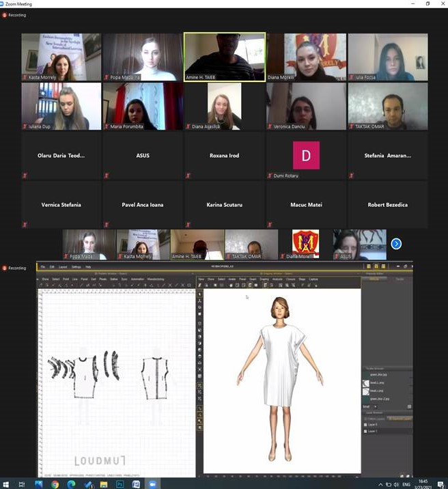Open File Explorer from the taskbar
The image size is (448, 489).
tap(104, 484)
